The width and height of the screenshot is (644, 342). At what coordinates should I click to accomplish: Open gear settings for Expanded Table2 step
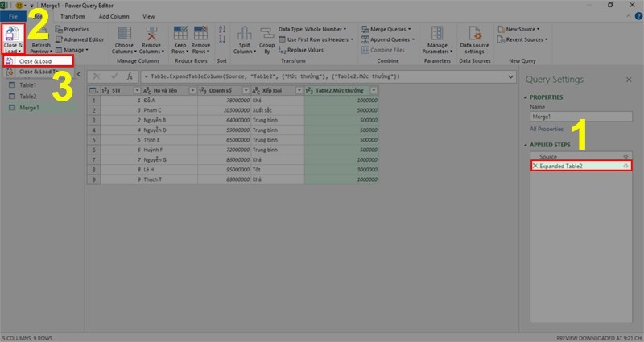pyautogui.click(x=625, y=166)
